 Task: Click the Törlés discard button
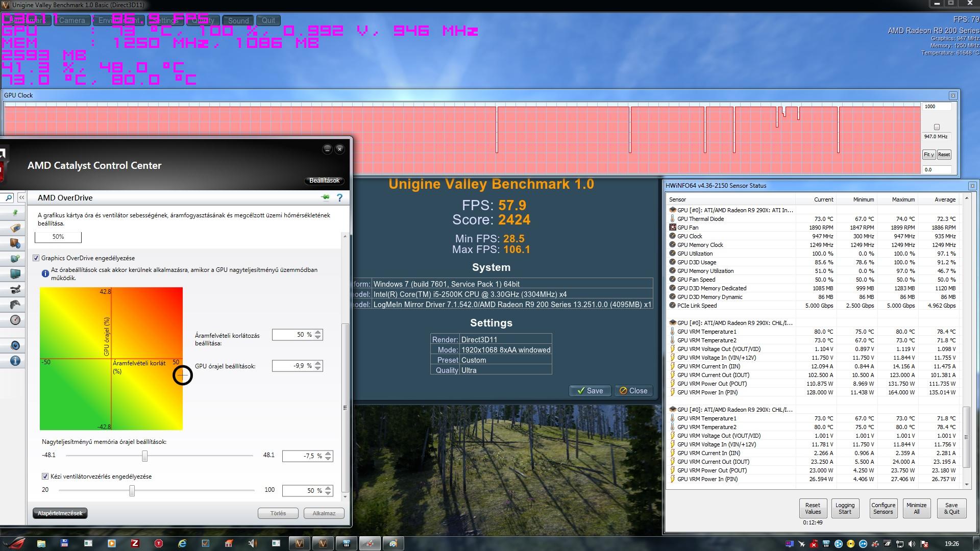pos(278,513)
